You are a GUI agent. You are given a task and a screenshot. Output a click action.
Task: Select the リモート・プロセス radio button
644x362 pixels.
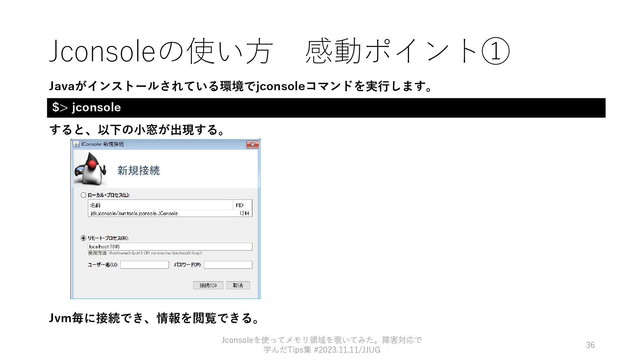(x=84, y=238)
